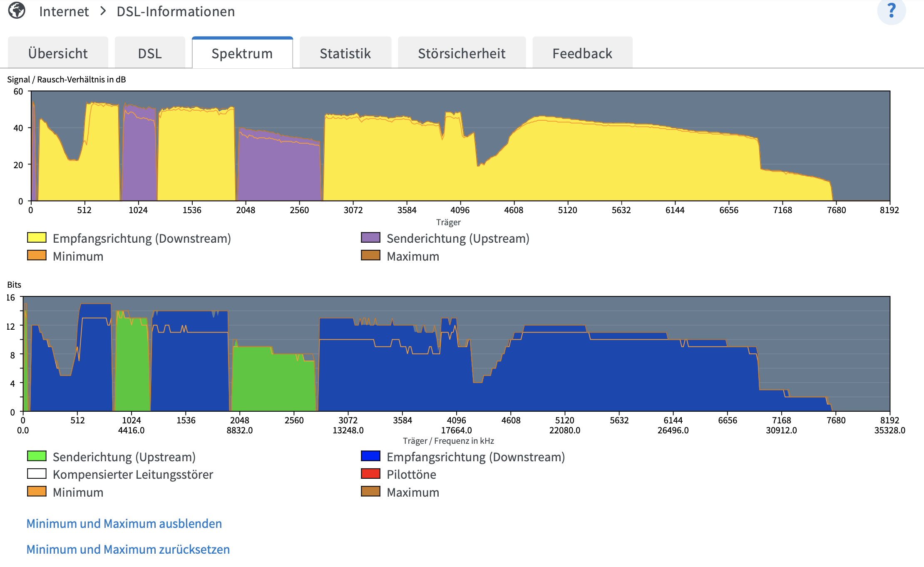Go to the Statistik tab

(345, 53)
